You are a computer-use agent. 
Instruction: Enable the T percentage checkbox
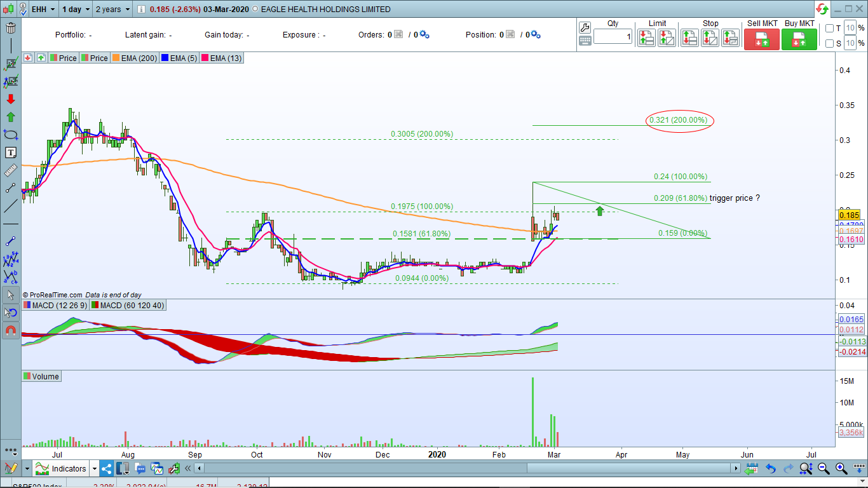[x=830, y=29]
